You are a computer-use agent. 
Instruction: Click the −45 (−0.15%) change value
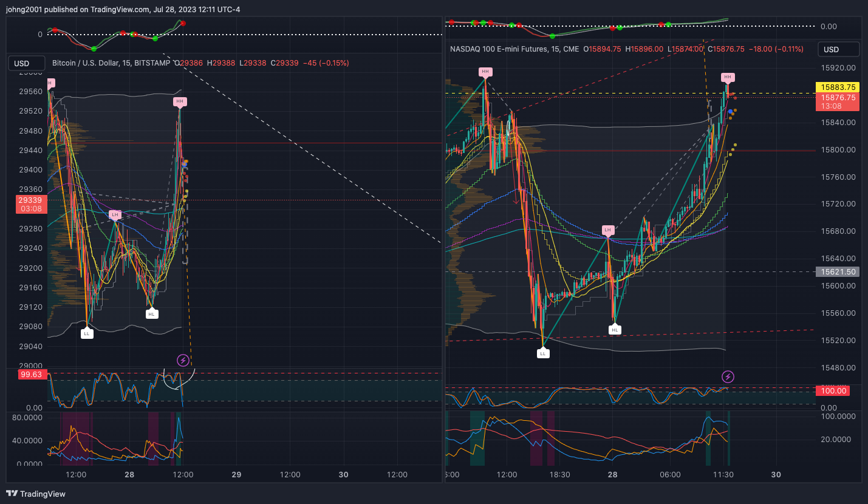[x=326, y=63]
